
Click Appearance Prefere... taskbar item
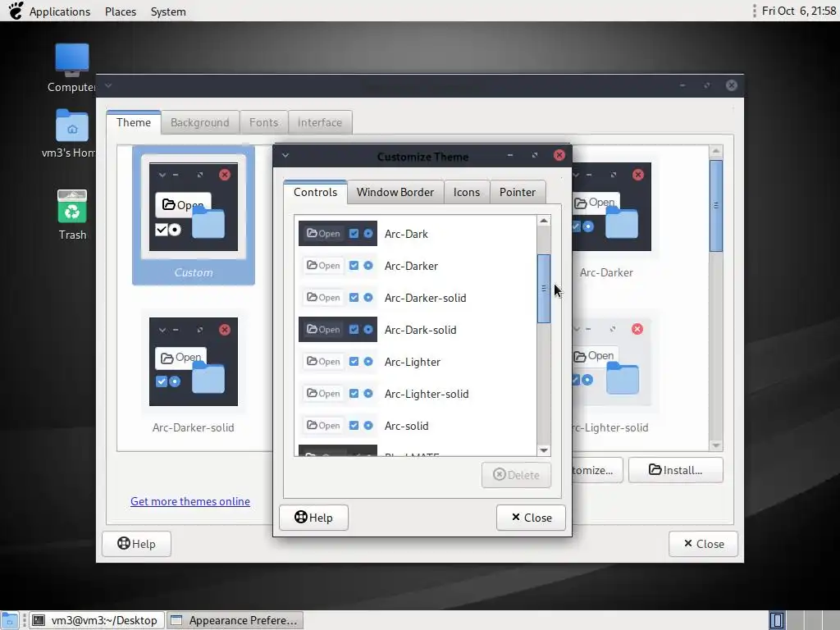[235, 620]
